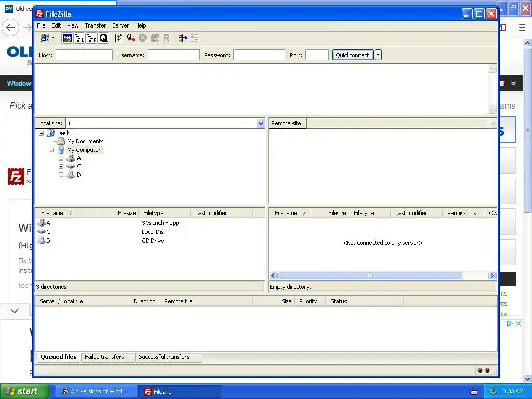This screenshot has width=532, height=399.
Task: Click the browser back arrow behind FileZilla
Action: [x=10, y=28]
